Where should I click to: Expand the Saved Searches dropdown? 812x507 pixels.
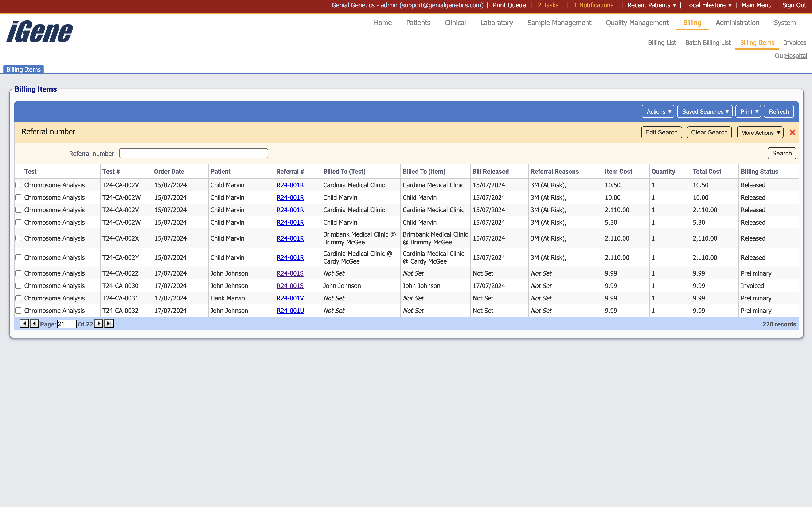click(x=705, y=111)
